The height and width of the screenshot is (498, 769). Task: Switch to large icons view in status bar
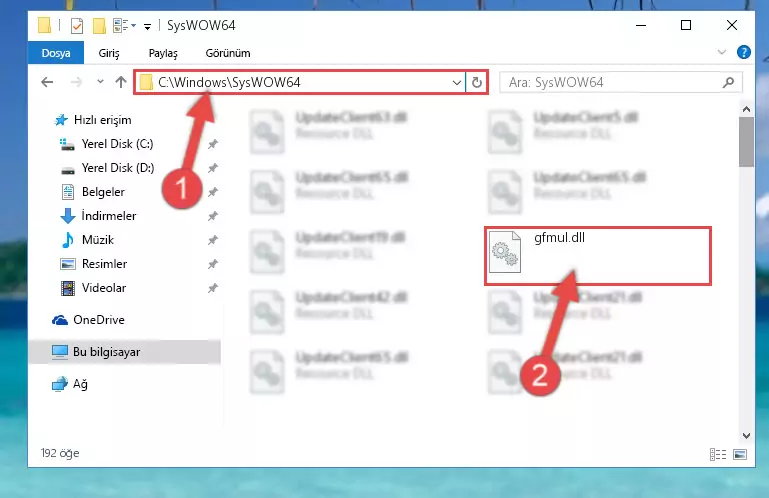point(740,454)
